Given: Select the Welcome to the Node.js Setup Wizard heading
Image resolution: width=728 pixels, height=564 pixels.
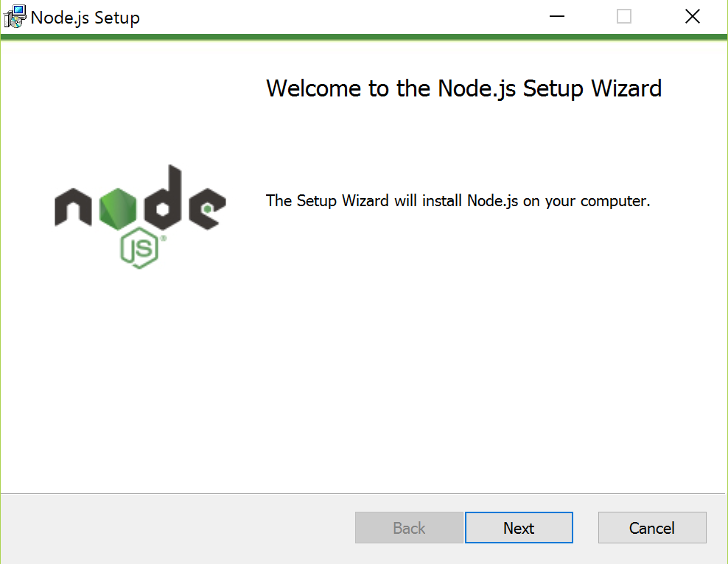Looking at the screenshot, I should (463, 88).
